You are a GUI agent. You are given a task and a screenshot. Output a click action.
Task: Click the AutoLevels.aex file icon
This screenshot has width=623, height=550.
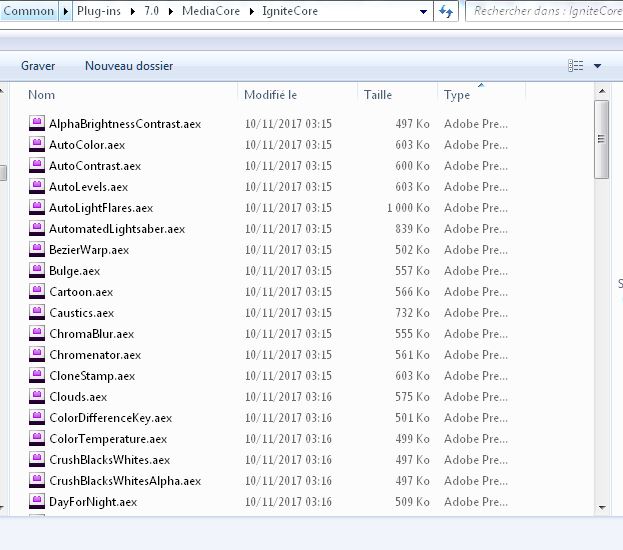click(37, 186)
